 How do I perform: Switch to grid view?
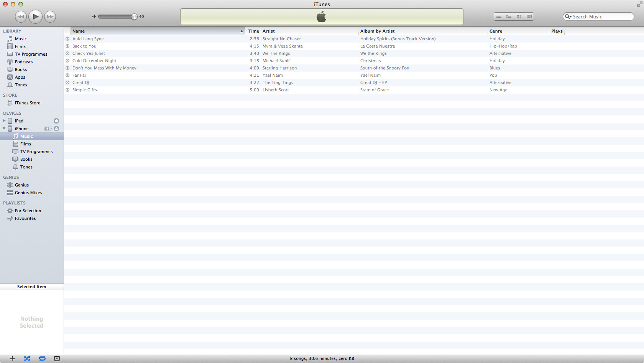click(519, 16)
